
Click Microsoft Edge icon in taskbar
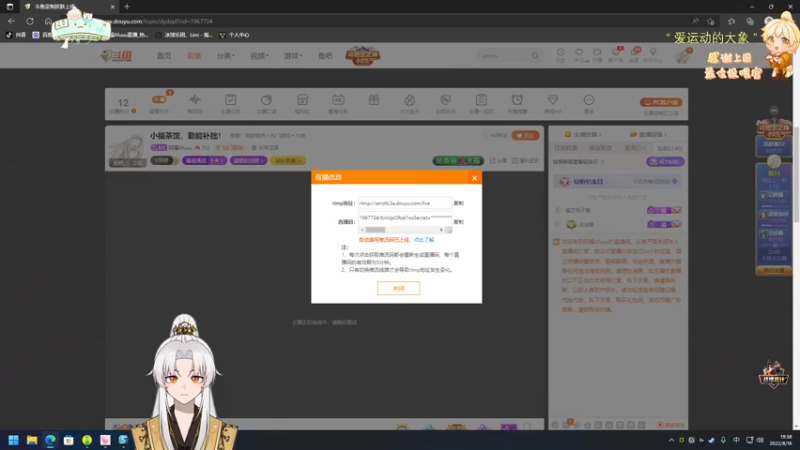click(x=51, y=440)
